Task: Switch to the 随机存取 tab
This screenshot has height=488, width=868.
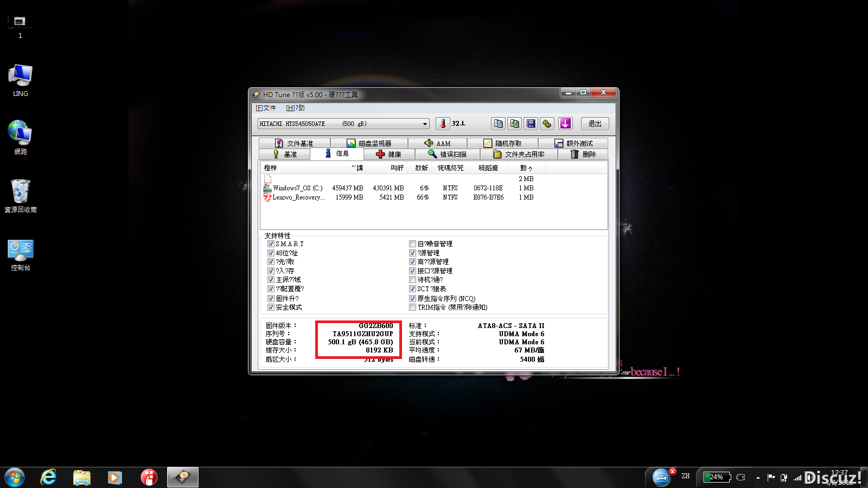Action: (x=502, y=143)
